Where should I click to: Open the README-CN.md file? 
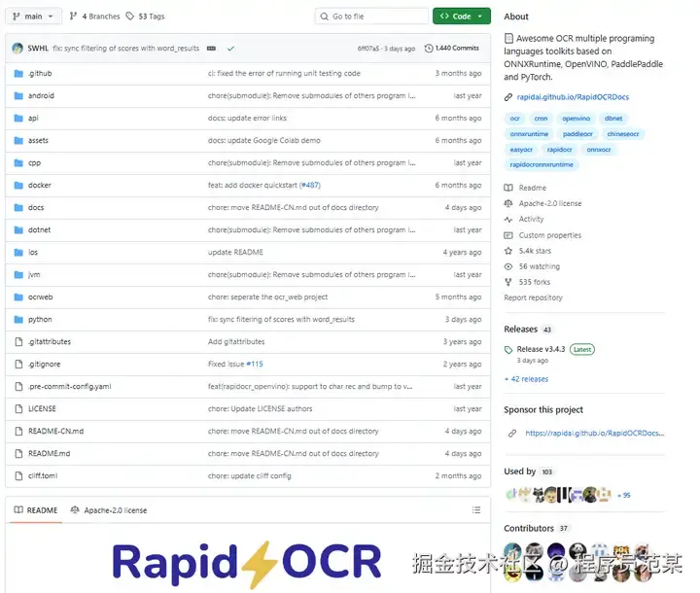[x=55, y=431]
